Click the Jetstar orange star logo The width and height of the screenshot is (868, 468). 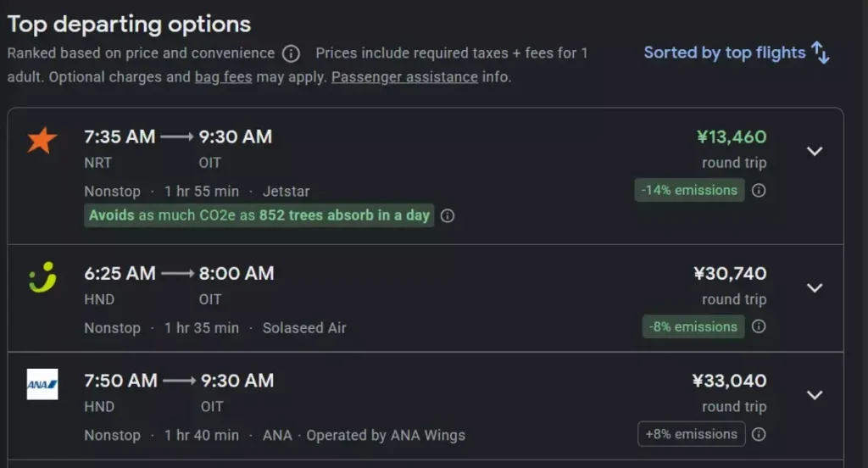[42, 139]
